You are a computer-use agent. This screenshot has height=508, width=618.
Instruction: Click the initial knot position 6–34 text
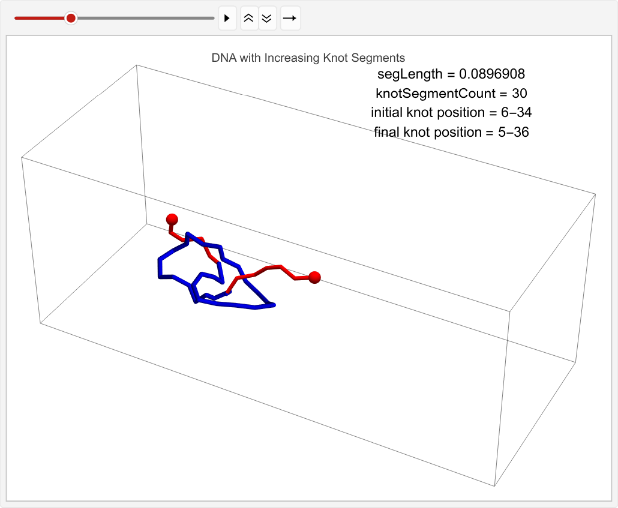[x=451, y=112]
